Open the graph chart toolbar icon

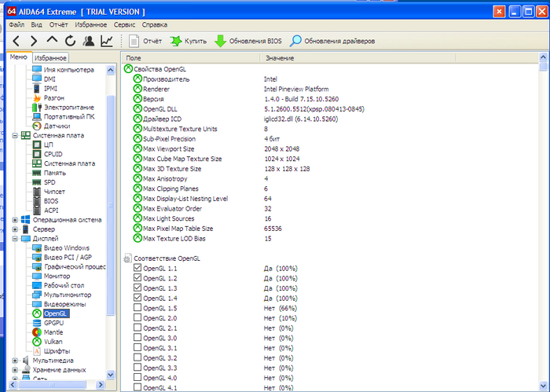(x=106, y=41)
